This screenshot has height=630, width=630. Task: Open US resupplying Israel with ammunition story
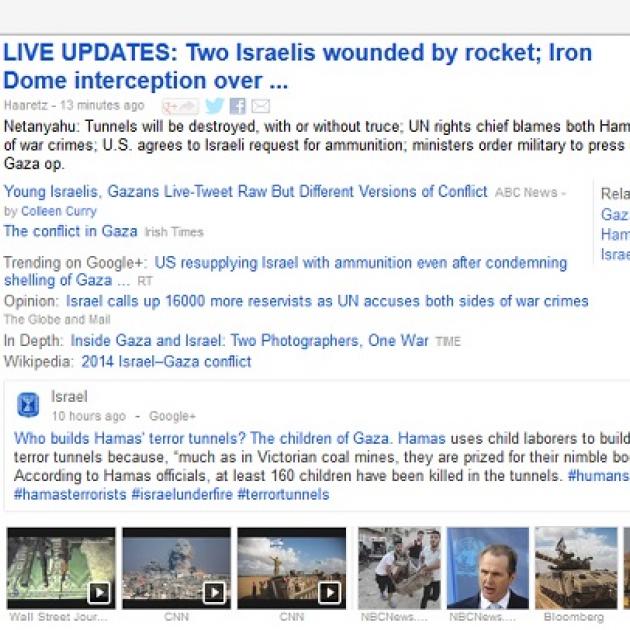coord(285,272)
